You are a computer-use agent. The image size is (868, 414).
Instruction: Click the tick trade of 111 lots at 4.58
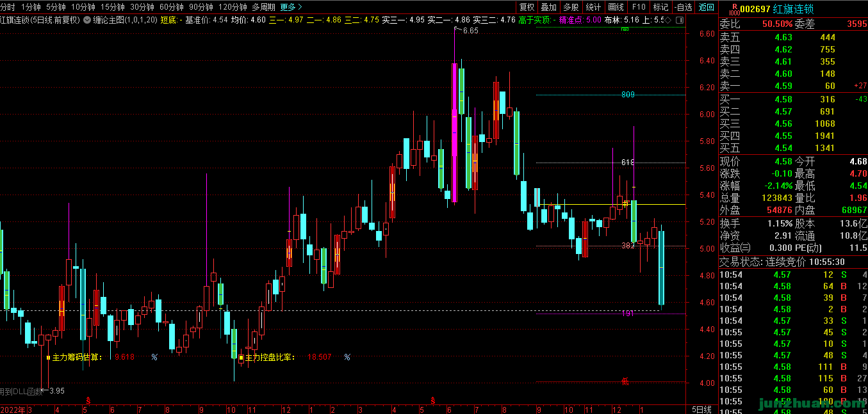793,367
